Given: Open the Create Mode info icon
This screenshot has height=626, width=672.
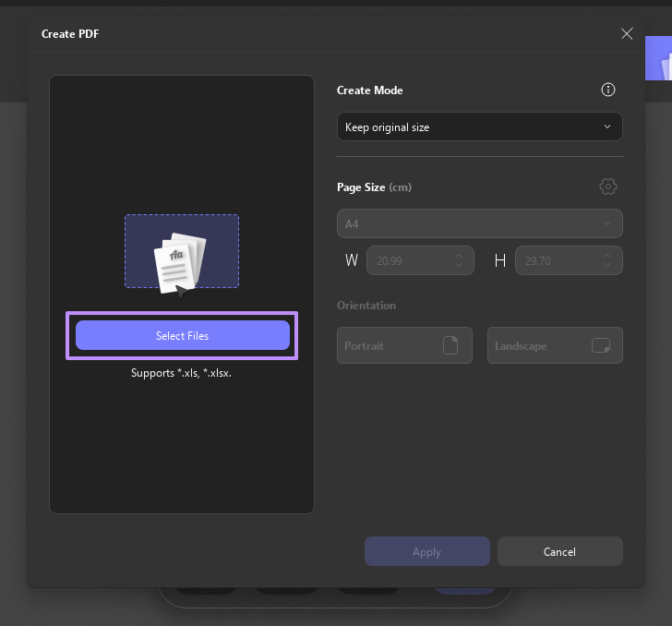Looking at the screenshot, I should [607, 90].
